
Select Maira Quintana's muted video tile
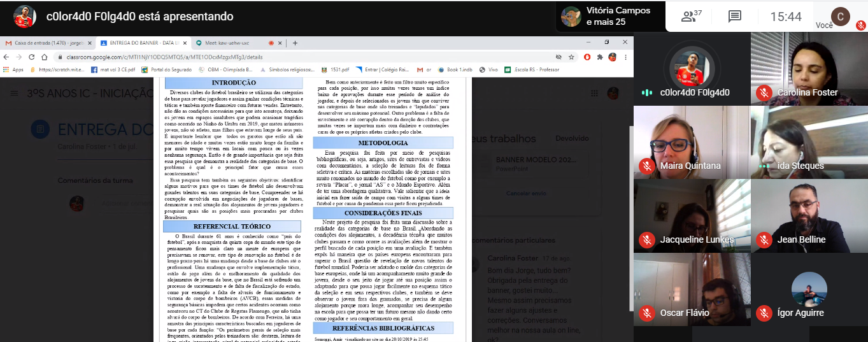click(691, 142)
